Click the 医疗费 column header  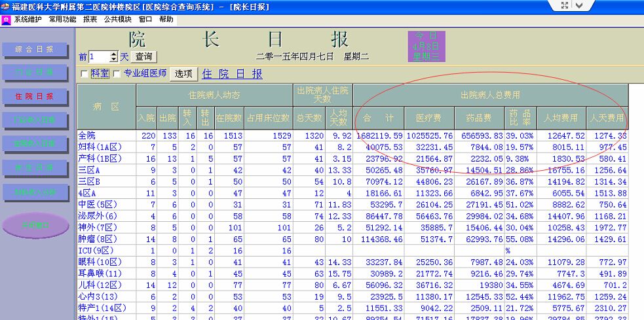point(429,118)
